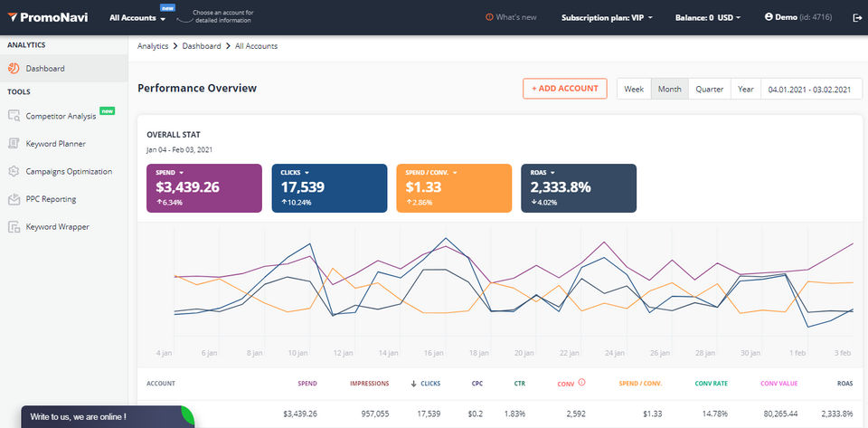Open the What's new link

tap(515, 17)
